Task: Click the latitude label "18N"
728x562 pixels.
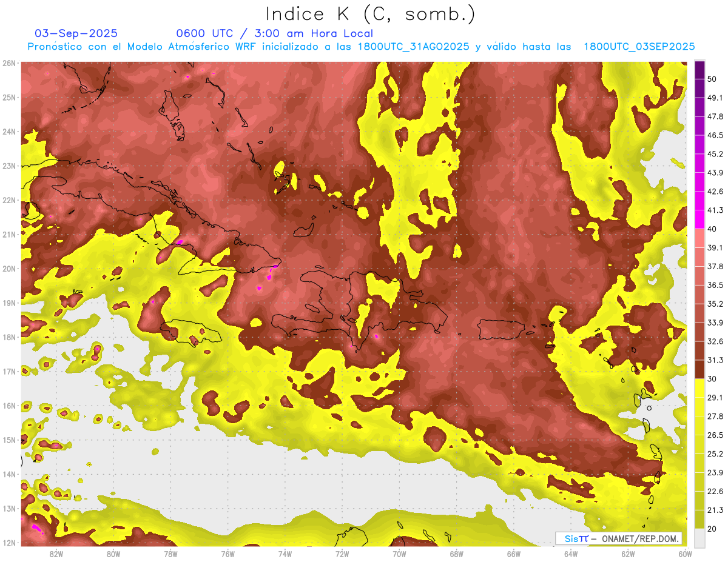Action: click(x=9, y=337)
